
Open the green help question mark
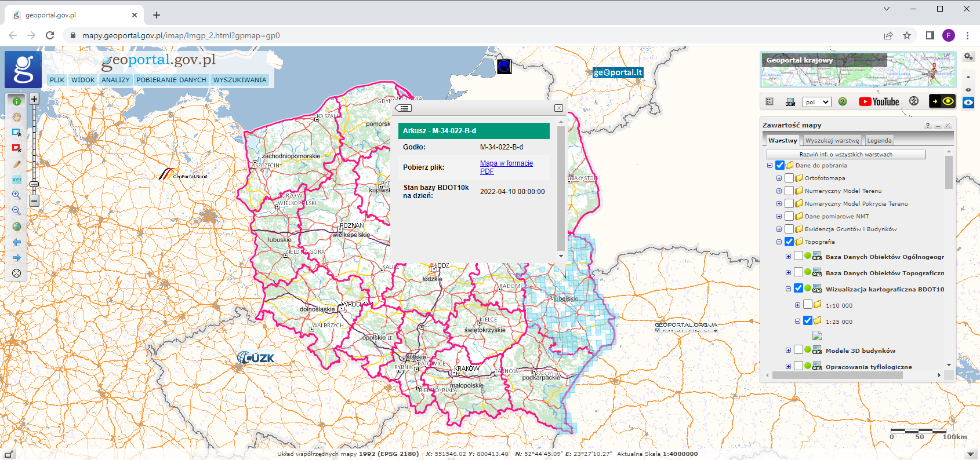pos(843,102)
